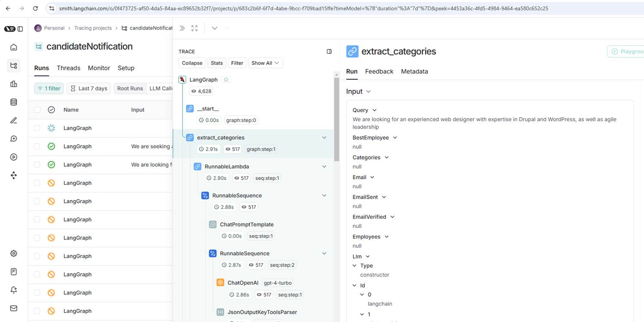
Task: Expand trace to fullscreen icon
Action: point(195,28)
